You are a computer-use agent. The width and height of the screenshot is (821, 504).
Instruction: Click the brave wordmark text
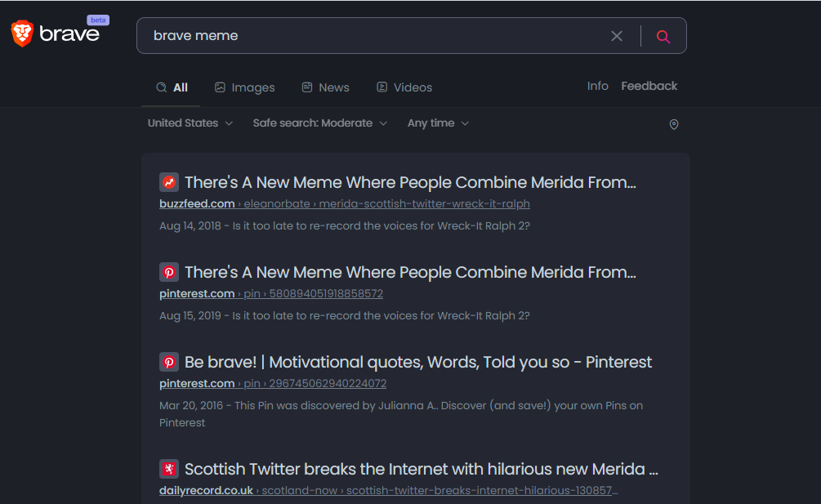tap(69, 34)
